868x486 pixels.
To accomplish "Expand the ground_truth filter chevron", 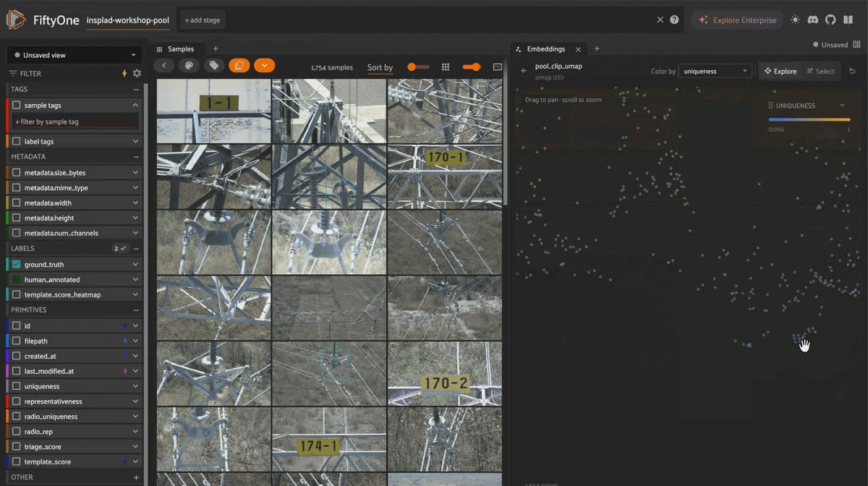I will [135, 265].
